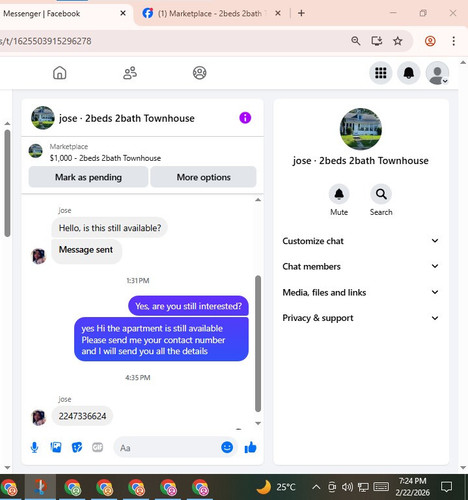Close the Marketplace browser tab
468x500 pixels.
[278, 13]
